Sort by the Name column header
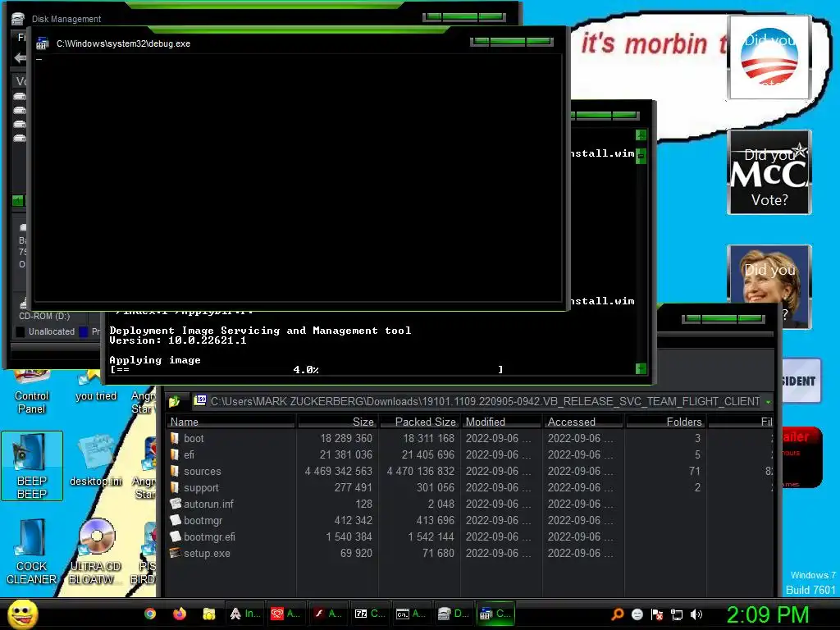This screenshot has height=630, width=840. [231, 422]
